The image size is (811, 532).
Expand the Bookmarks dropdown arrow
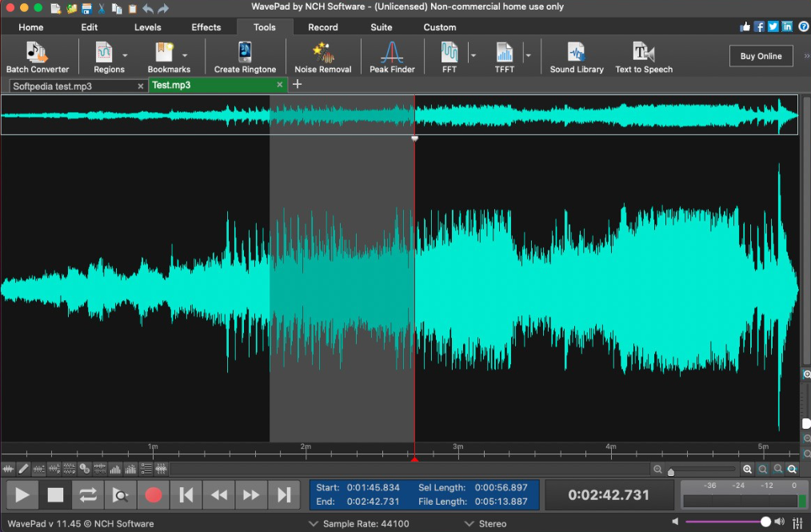click(185, 55)
